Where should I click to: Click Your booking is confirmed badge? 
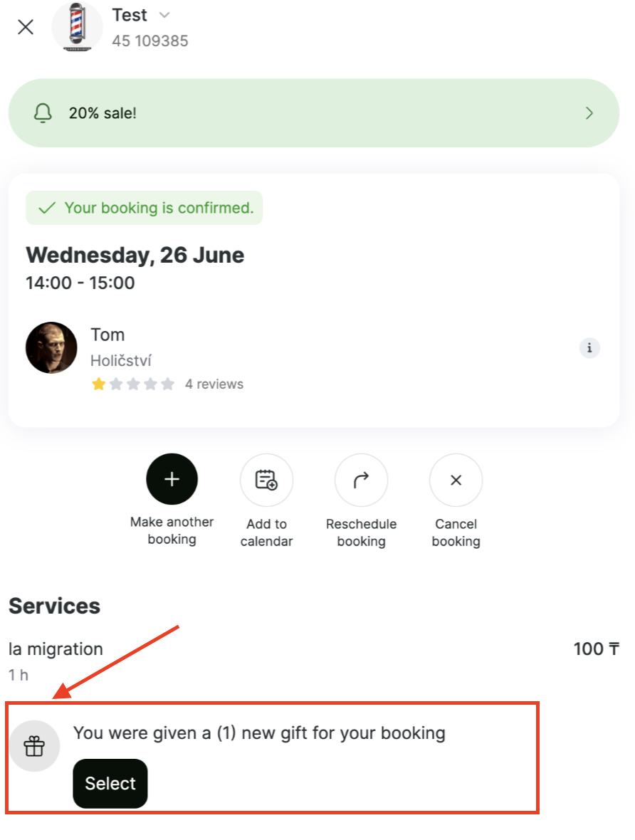pos(144,208)
